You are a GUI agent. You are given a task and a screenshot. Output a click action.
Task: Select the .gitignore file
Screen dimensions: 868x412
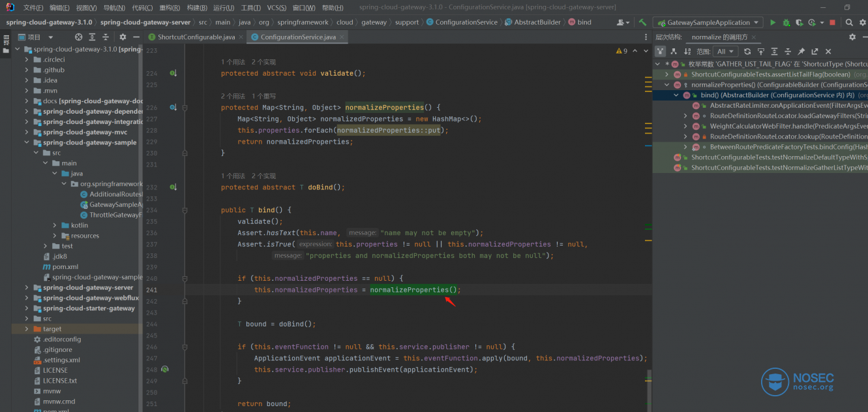[x=57, y=349]
